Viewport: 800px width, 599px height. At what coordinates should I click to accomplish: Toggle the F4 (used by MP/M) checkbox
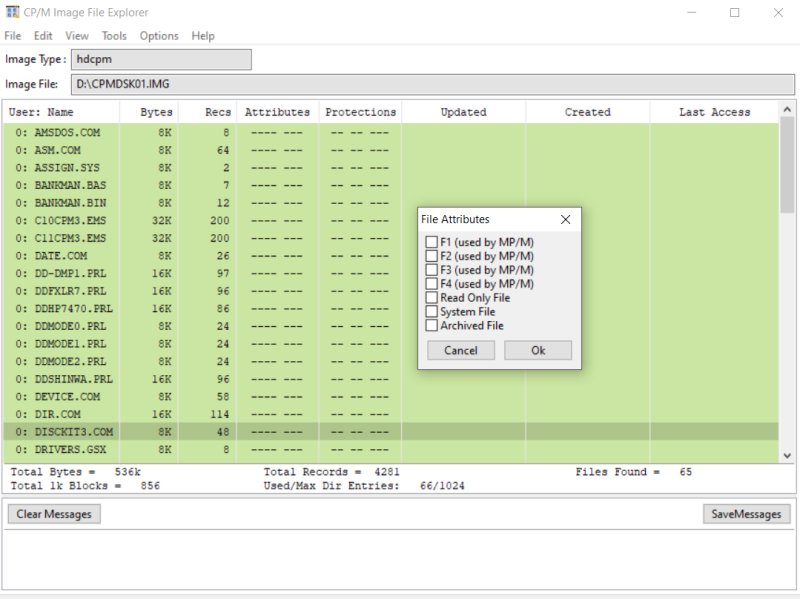(432, 284)
